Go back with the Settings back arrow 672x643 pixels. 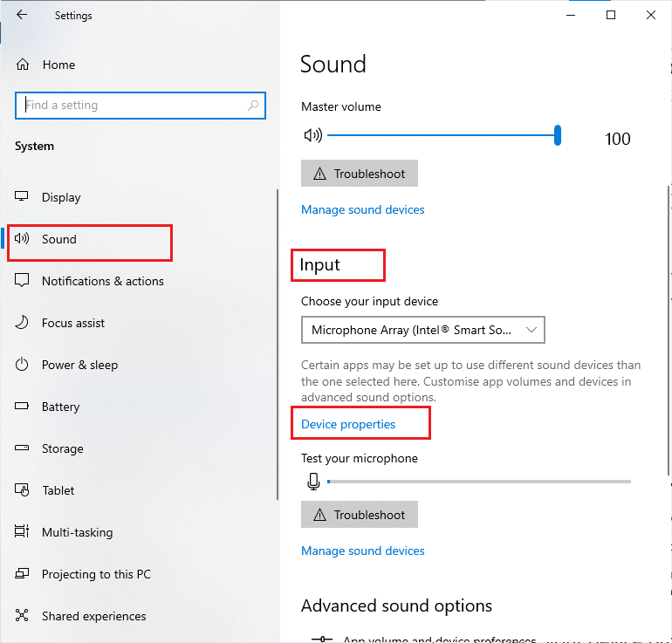pyautogui.click(x=22, y=15)
